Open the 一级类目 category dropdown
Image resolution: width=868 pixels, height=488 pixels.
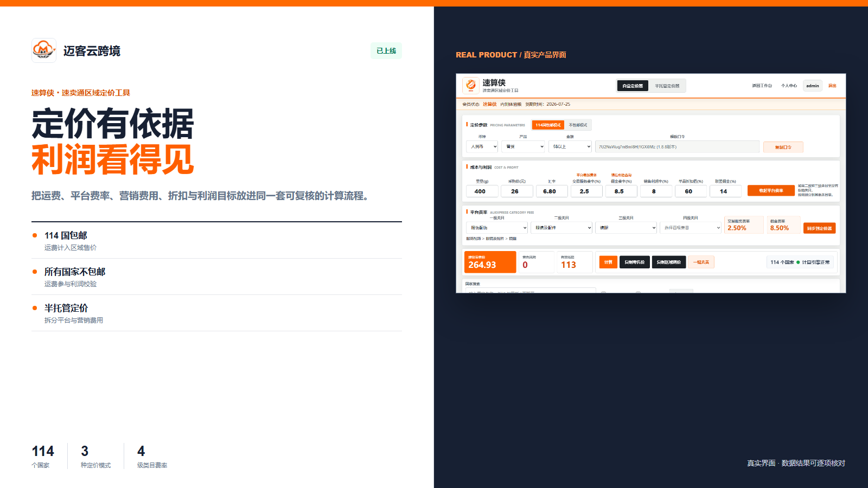coord(497,228)
